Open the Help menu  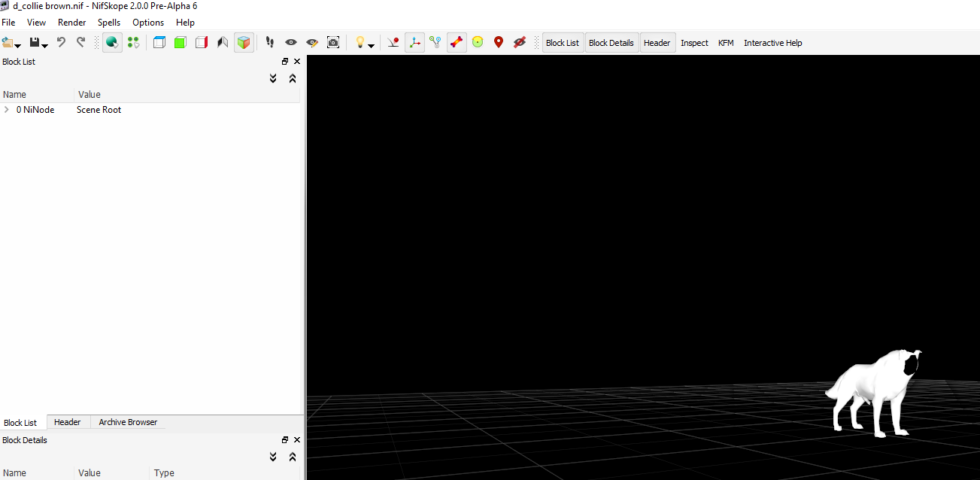[185, 23]
